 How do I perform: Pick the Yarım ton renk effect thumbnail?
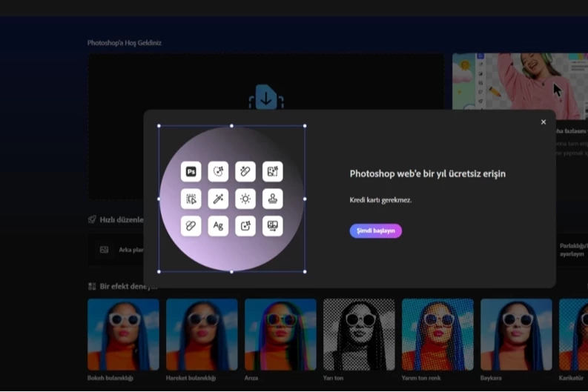437,334
